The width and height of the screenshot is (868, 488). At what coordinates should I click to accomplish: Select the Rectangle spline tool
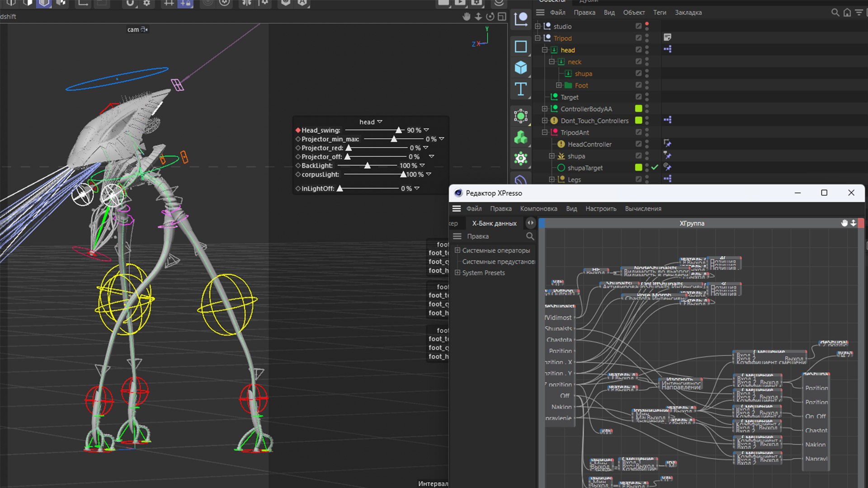tap(521, 47)
